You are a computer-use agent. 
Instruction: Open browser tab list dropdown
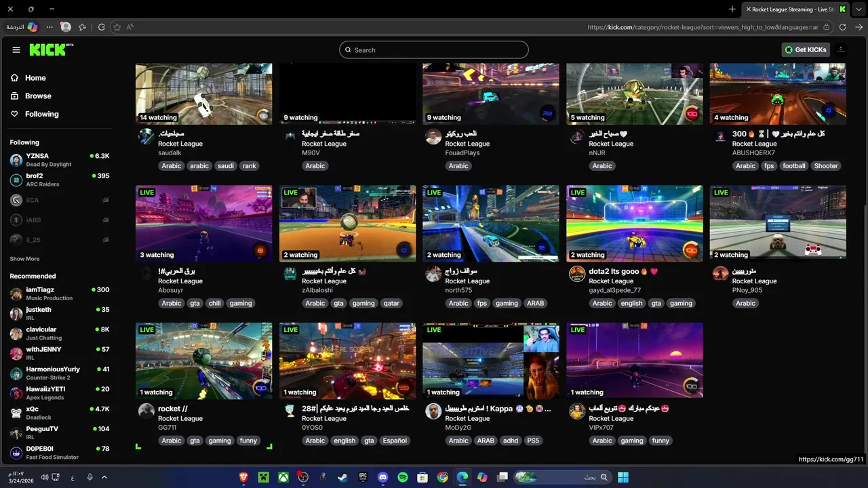859,9
